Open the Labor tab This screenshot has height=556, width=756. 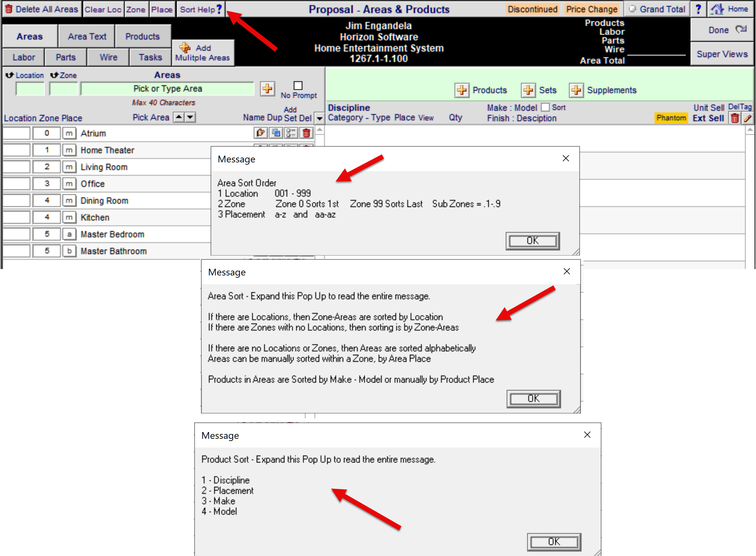click(x=24, y=57)
